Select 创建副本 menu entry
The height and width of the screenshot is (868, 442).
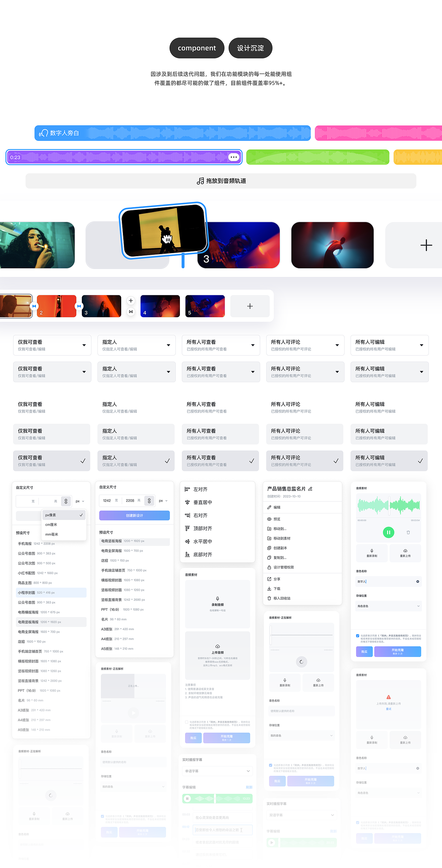(x=302, y=548)
